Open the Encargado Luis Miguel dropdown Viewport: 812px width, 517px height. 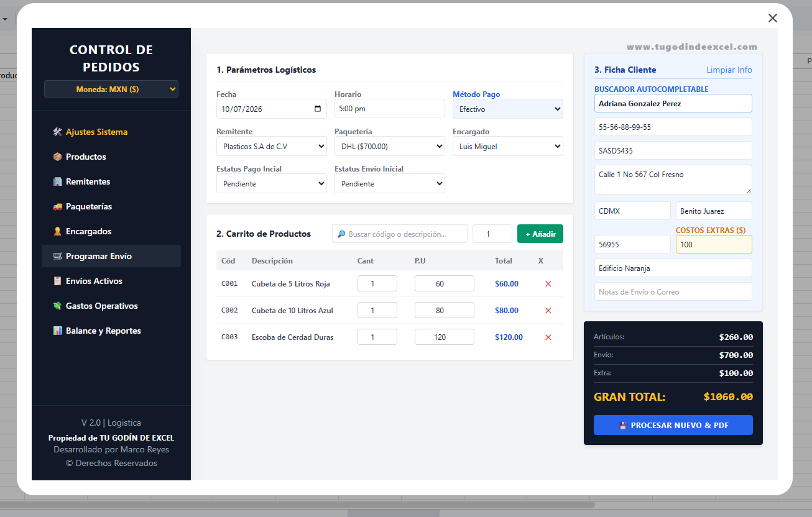[508, 146]
